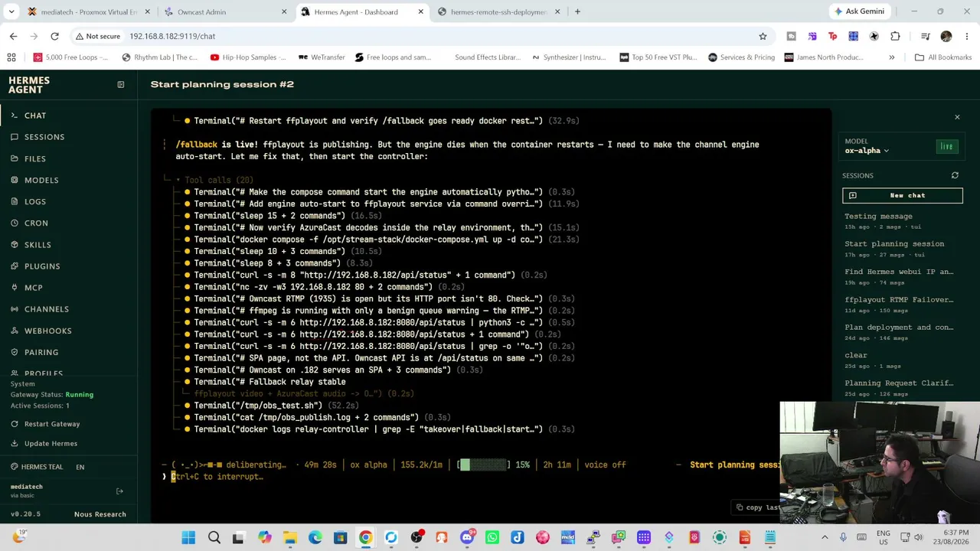Open the Webhooks icon in sidebar
980x551 pixels.
click(15, 331)
